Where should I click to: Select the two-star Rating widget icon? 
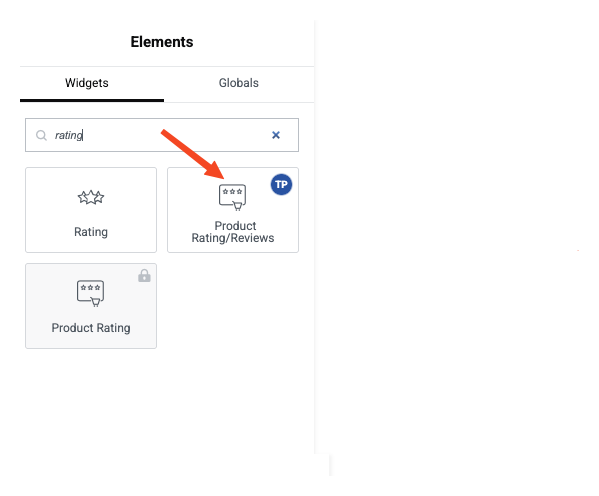tap(91, 197)
